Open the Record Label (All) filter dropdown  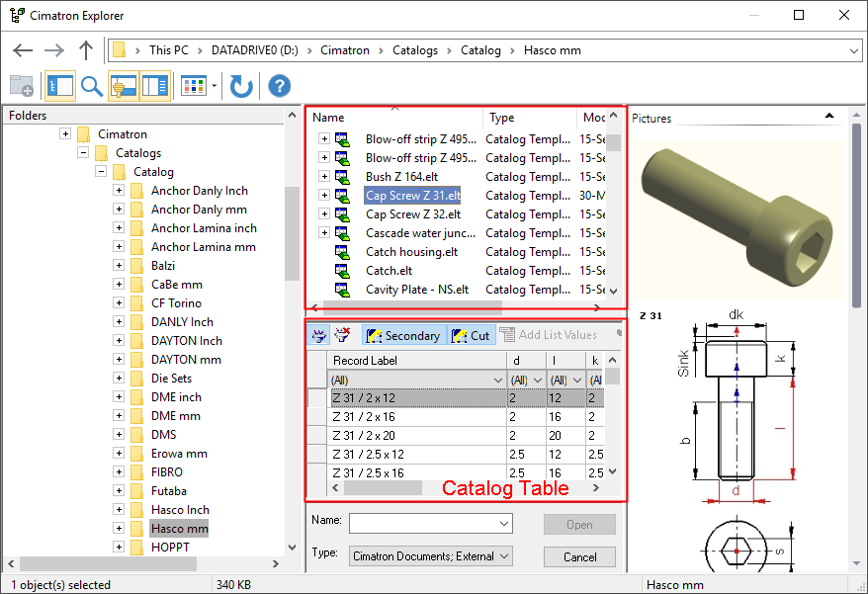pos(497,381)
